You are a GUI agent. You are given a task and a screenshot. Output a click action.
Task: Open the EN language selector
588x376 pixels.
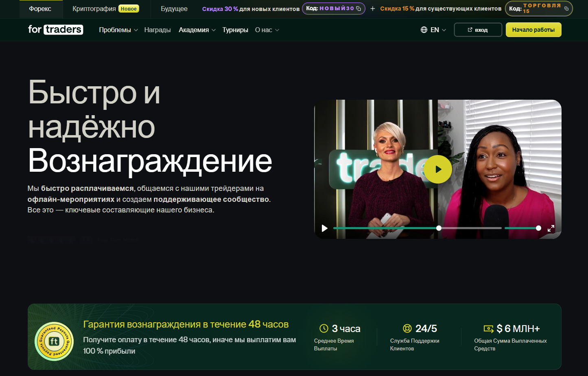coord(433,30)
